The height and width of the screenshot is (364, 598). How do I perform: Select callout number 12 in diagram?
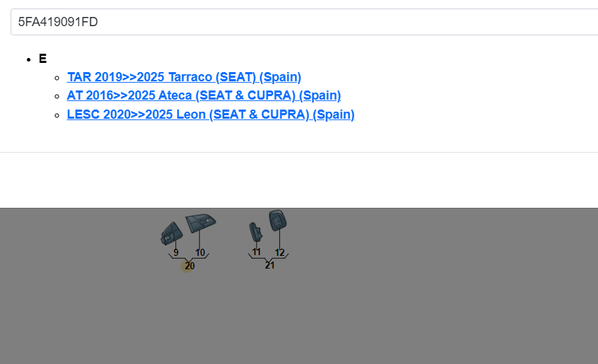point(280,252)
